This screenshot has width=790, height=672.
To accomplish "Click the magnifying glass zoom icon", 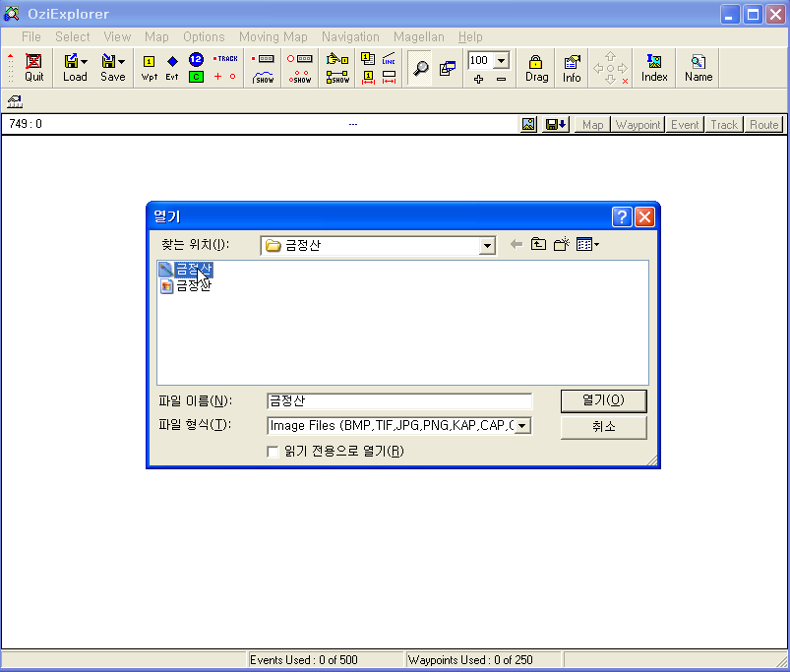I will coord(420,68).
